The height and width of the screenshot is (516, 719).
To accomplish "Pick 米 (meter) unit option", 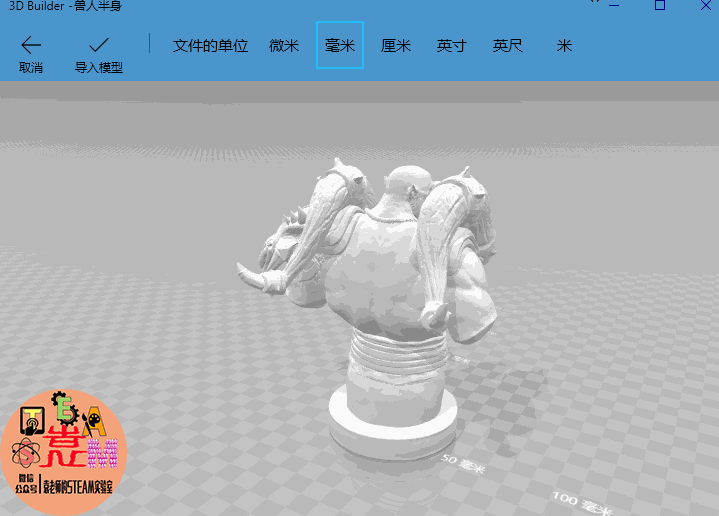I will tap(564, 46).
